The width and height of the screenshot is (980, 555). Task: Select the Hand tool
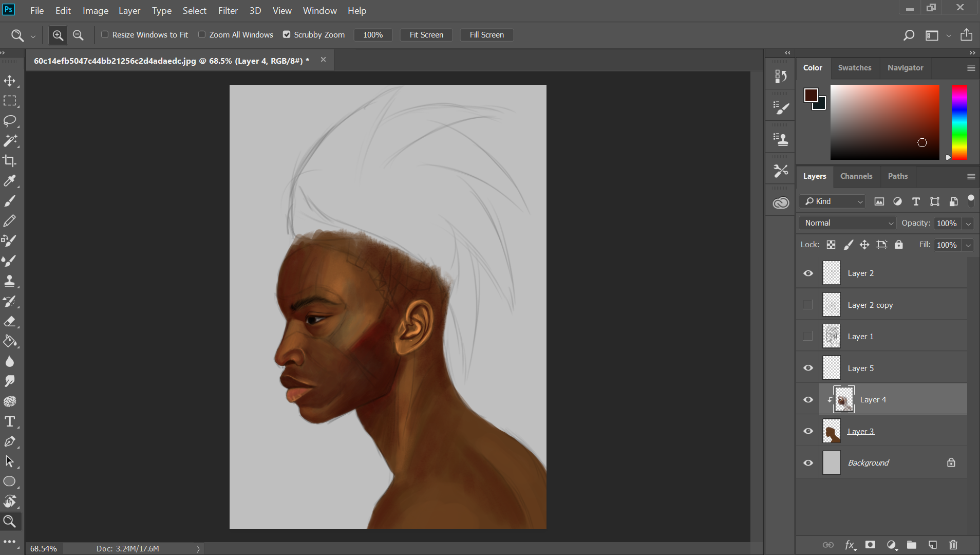tap(10, 502)
